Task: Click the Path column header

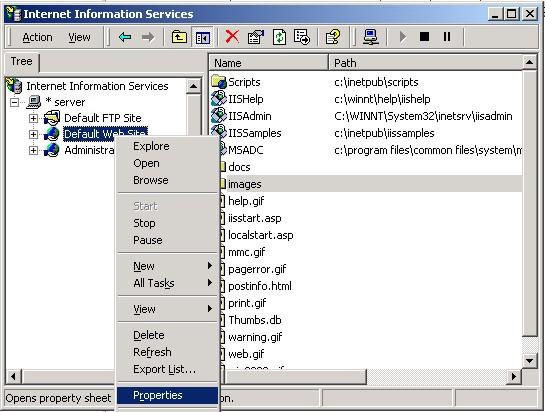Action: tap(425, 63)
